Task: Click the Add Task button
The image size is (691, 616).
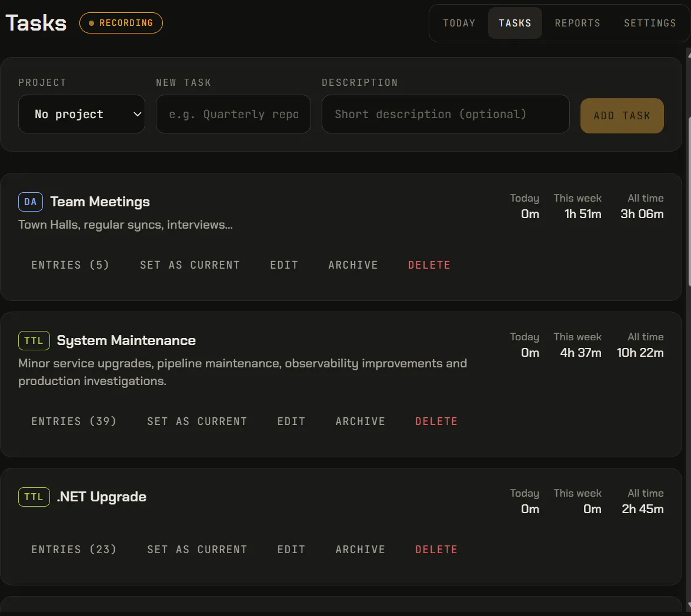Action: pyautogui.click(x=622, y=115)
